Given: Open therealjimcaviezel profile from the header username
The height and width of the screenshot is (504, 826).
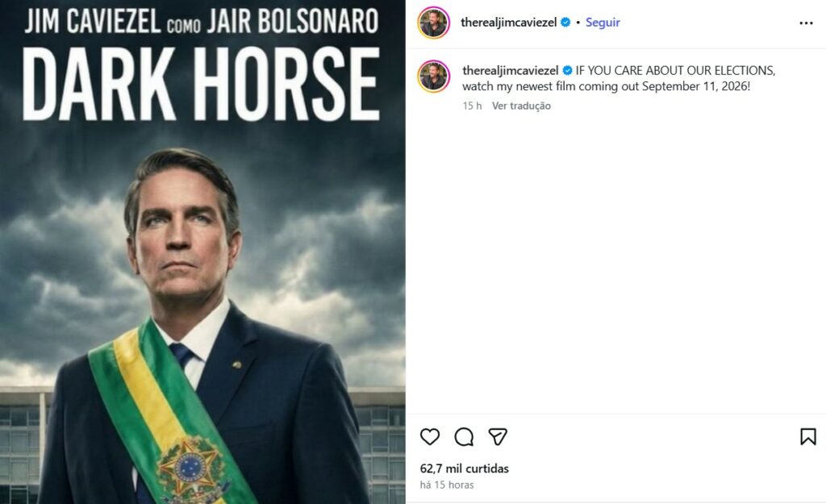Looking at the screenshot, I should pyautogui.click(x=508, y=23).
